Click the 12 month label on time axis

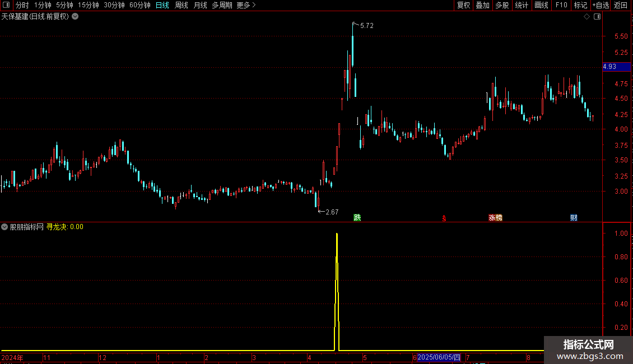103,357
